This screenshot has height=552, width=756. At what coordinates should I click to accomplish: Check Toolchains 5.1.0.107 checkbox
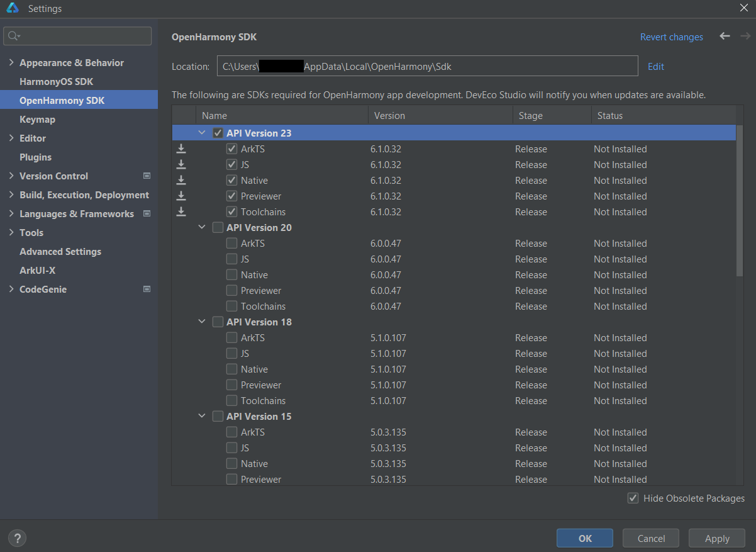(x=232, y=401)
